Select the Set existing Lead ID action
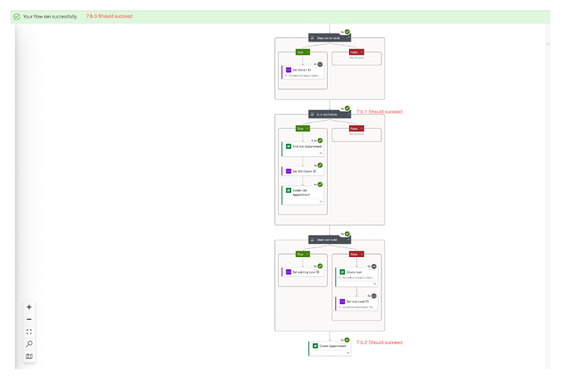563x392 pixels. point(303,272)
